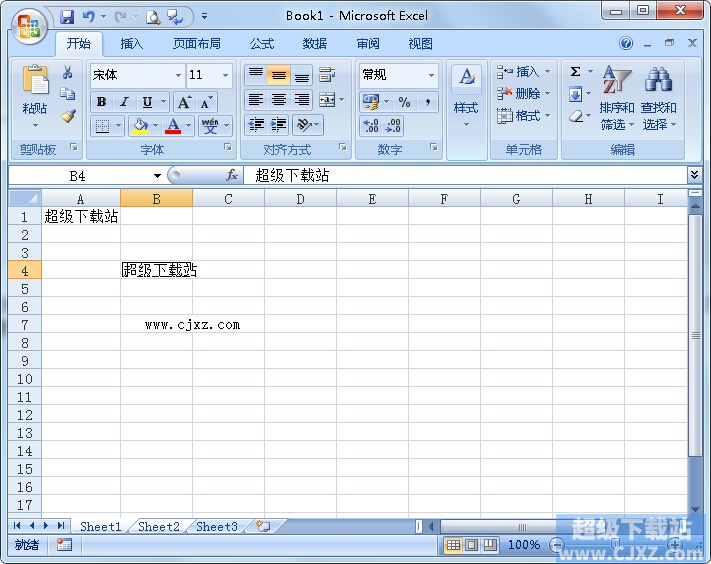Click the Merge and Center cells icon

327,100
